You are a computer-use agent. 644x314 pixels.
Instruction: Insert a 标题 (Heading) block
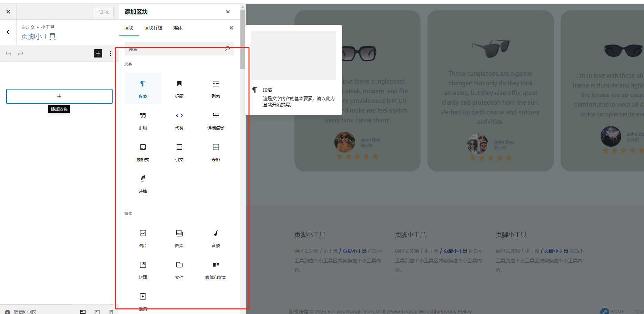(179, 88)
